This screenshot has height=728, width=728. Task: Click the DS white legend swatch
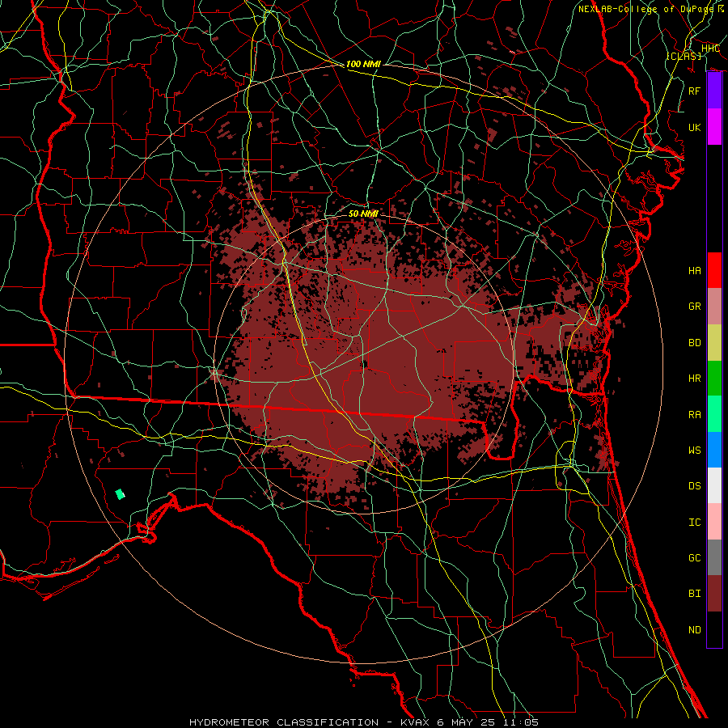[x=714, y=485]
